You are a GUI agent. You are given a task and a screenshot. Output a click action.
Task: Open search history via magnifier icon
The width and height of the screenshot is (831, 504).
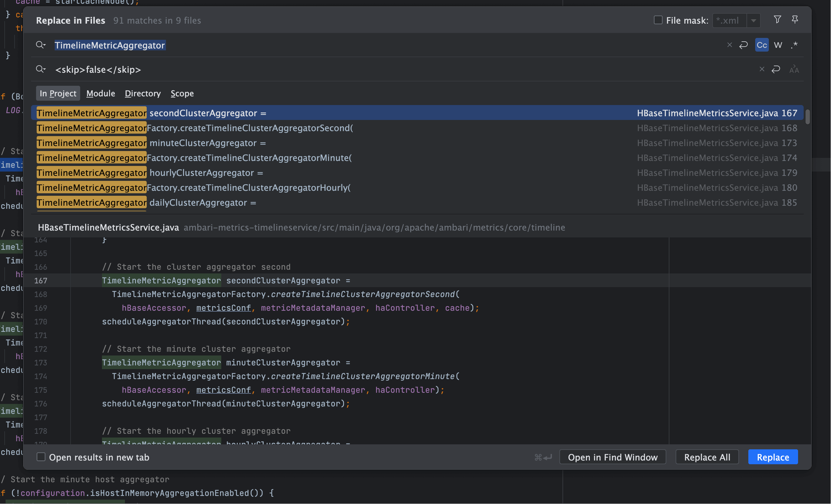[41, 45]
